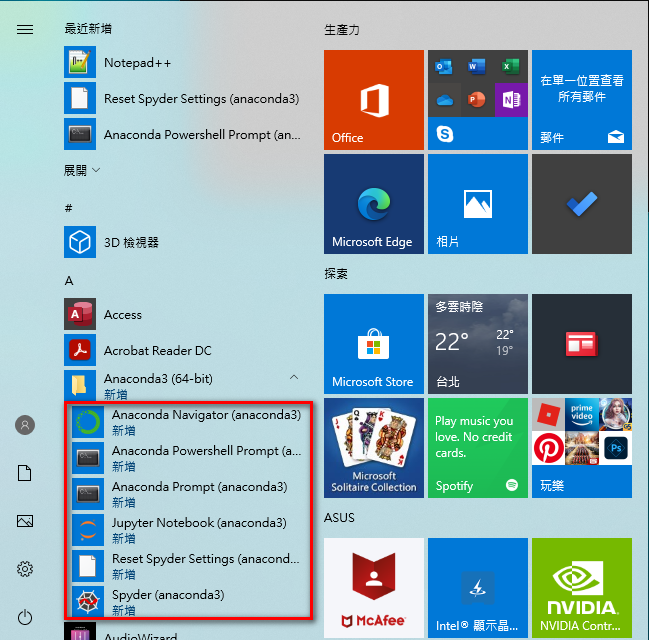This screenshot has width=649, height=640.
Task: Open McAfee tile in ASUS group
Action: click(374, 588)
